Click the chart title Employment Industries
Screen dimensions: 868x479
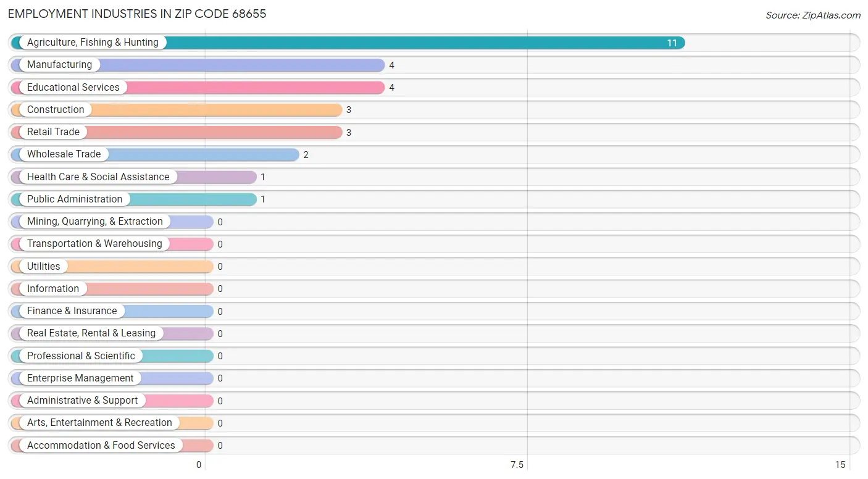point(137,14)
